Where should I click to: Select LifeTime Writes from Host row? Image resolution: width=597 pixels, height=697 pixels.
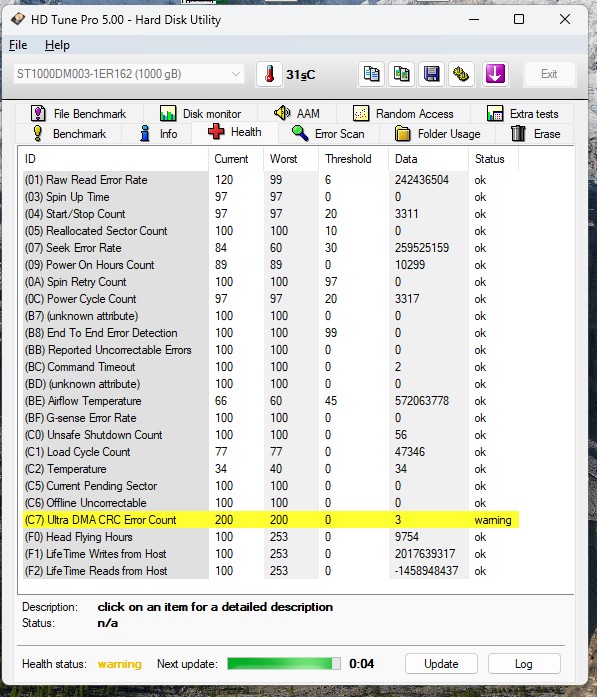271,554
